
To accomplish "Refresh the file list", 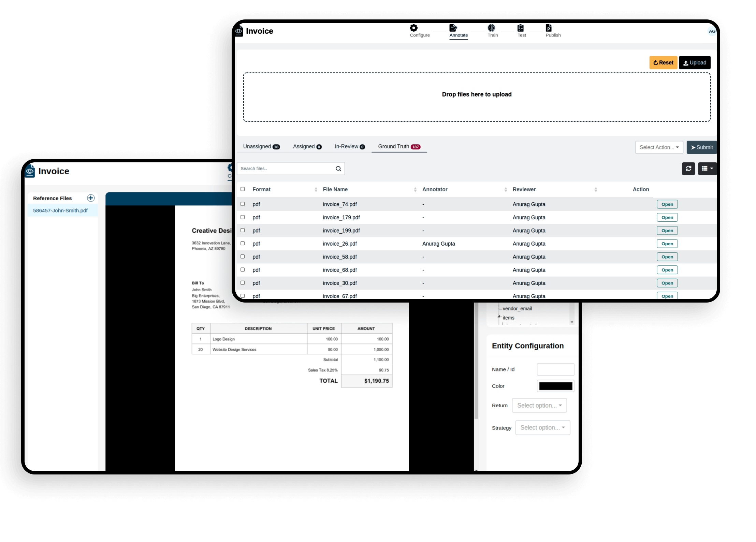I will coord(688,169).
